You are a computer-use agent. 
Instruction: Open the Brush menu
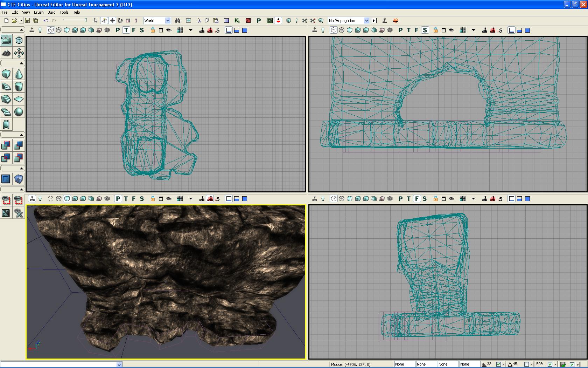(38, 12)
